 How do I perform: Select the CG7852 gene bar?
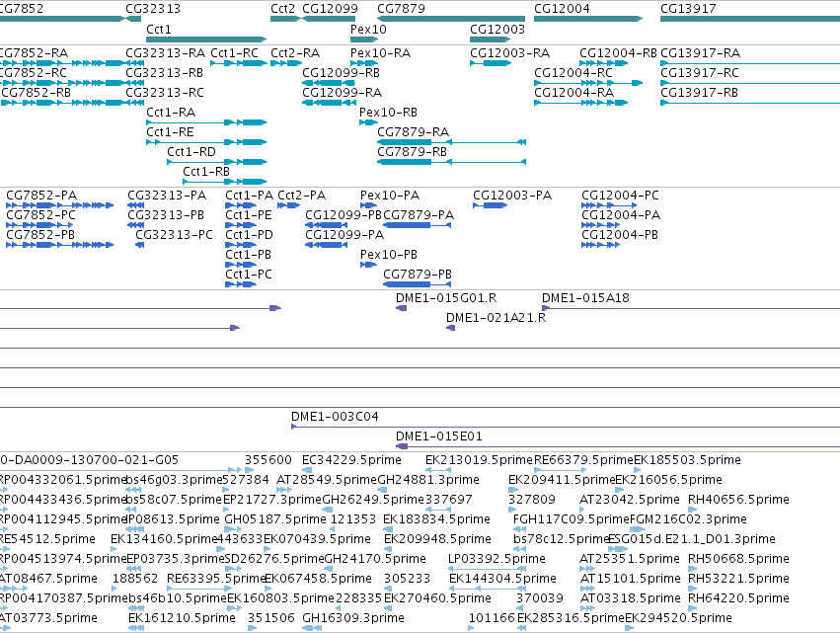point(62,19)
